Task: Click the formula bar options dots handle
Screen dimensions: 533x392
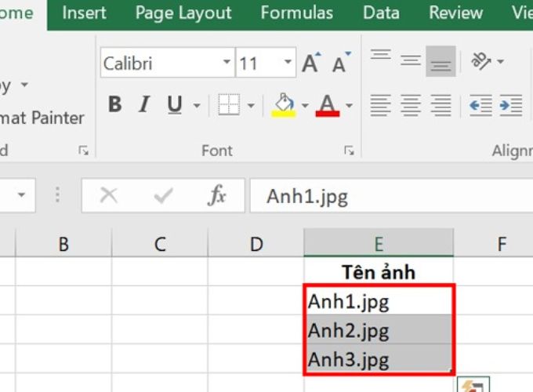Action: tap(57, 195)
